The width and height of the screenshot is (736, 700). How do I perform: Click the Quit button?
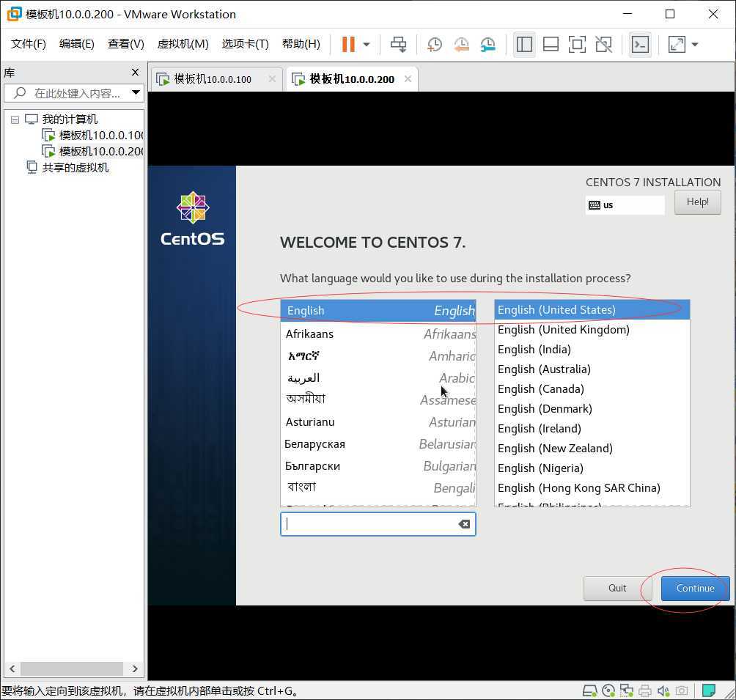pyautogui.click(x=617, y=589)
